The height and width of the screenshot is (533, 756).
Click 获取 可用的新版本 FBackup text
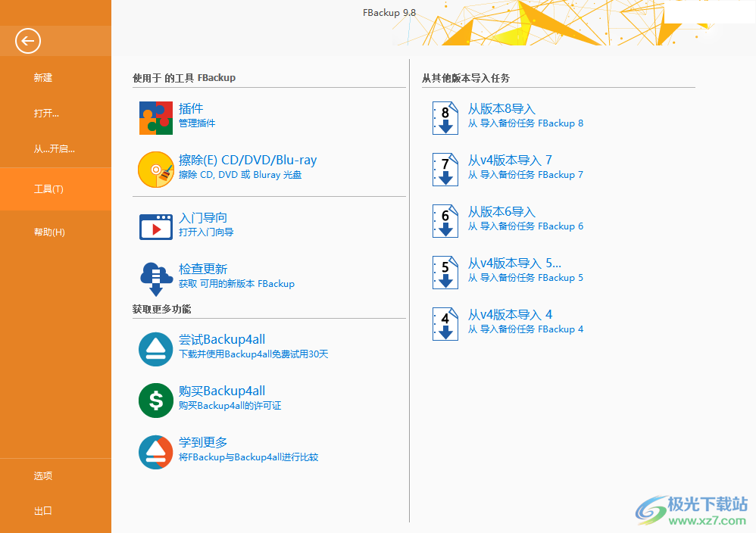coord(237,284)
